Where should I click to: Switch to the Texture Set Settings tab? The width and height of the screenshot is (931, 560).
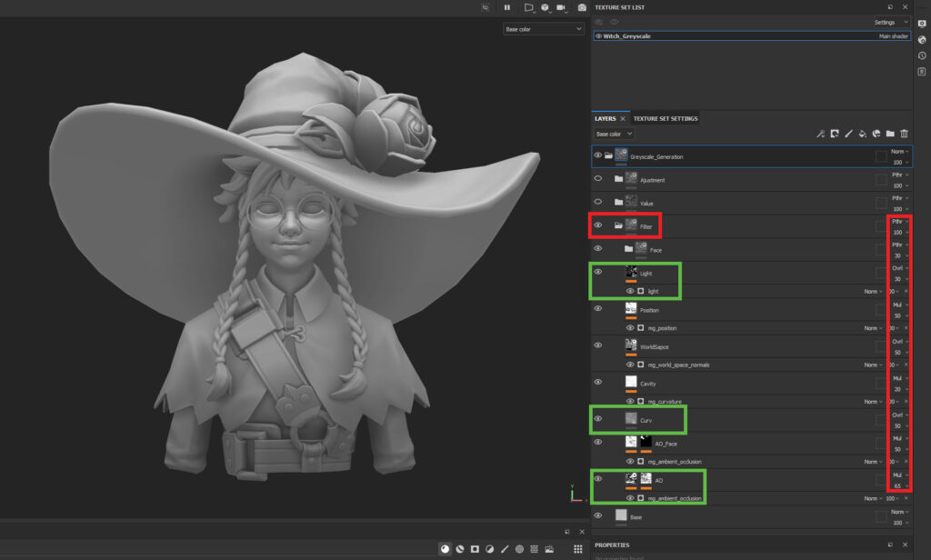point(666,118)
